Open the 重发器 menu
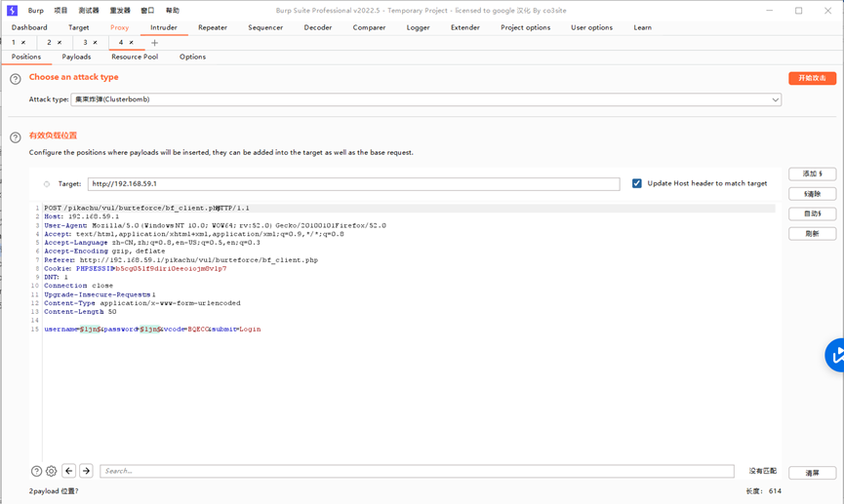Screen dimensions: 844x504 click(119, 10)
